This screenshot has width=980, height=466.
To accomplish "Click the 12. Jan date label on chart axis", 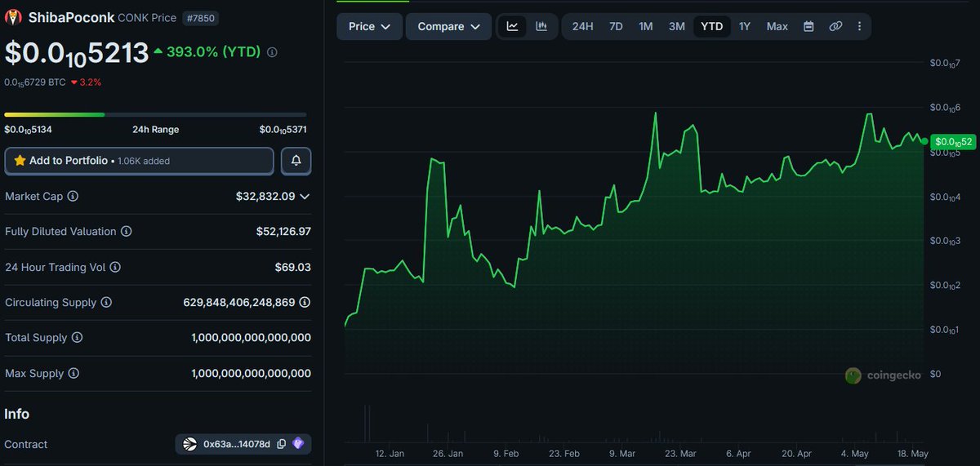I will 390,453.
